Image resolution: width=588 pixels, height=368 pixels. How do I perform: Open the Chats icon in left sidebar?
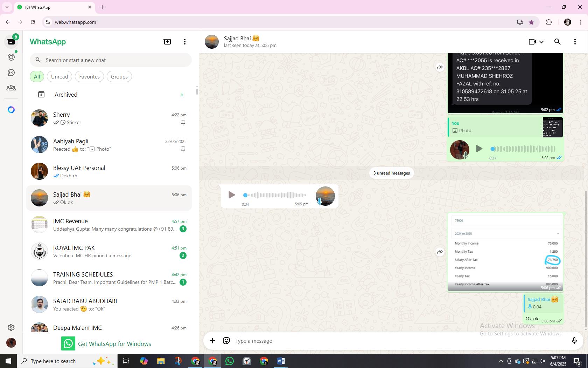(x=11, y=42)
